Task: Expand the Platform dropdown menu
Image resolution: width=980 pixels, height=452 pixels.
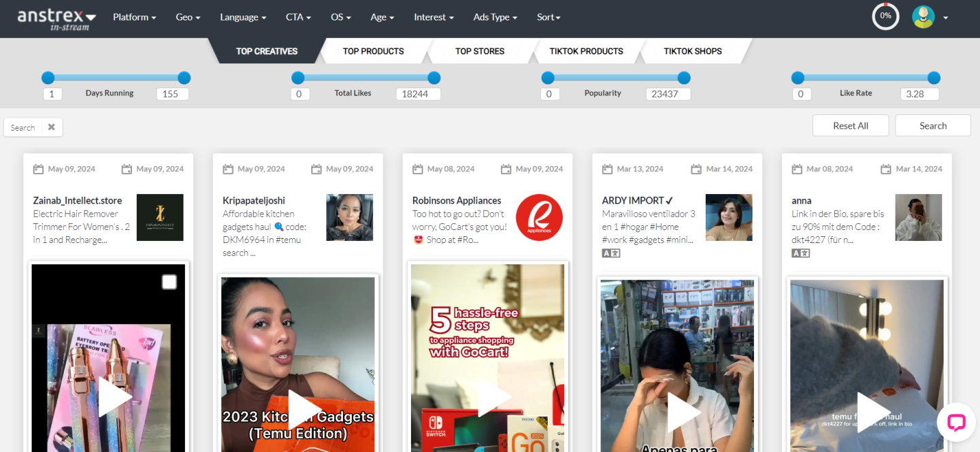Action: coord(134,18)
